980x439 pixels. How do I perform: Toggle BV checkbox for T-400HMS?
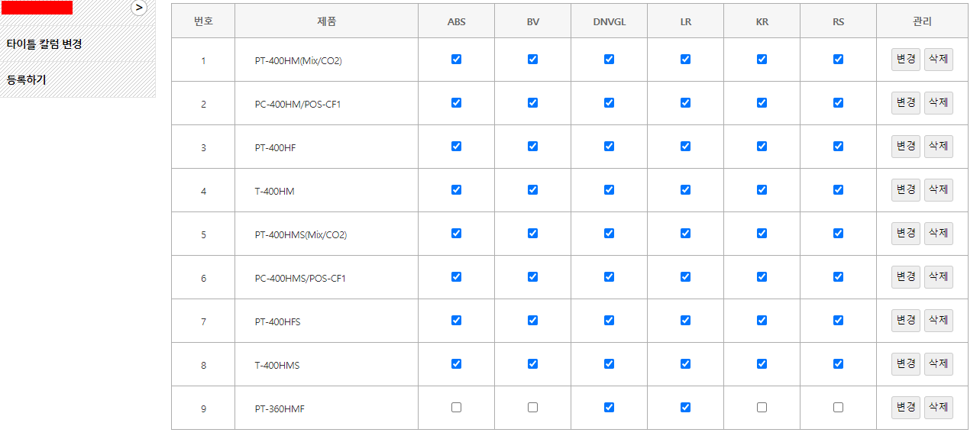[x=532, y=363]
